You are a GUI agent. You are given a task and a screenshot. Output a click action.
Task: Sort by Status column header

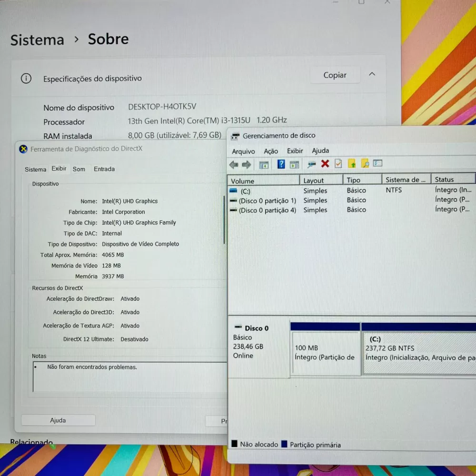pyautogui.click(x=453, y=179)
